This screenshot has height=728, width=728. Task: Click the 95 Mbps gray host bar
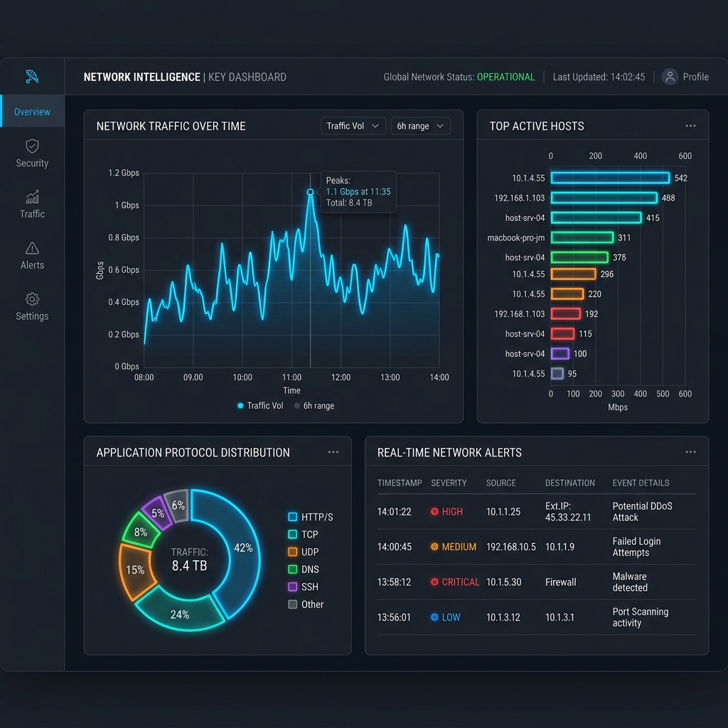(557, 374)
